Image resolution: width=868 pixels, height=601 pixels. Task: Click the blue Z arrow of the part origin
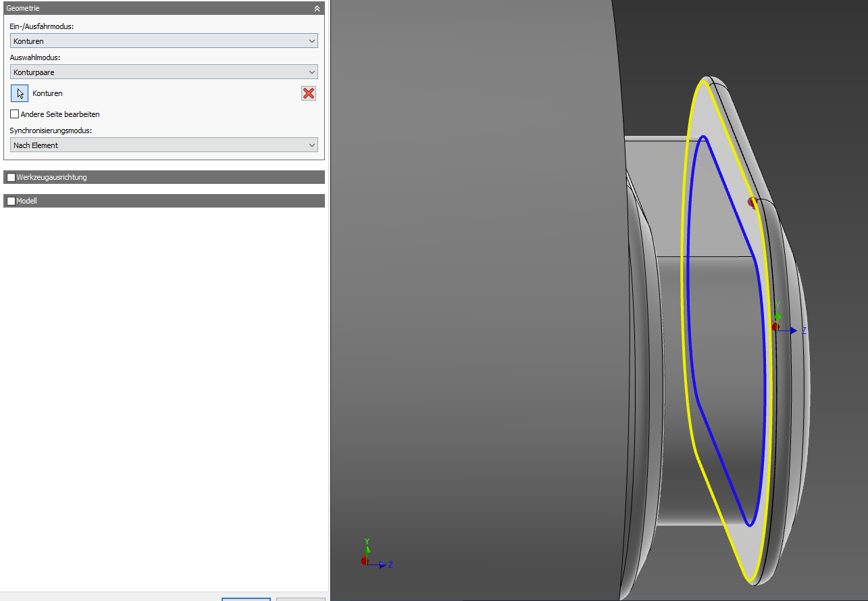tap(792, 331)
